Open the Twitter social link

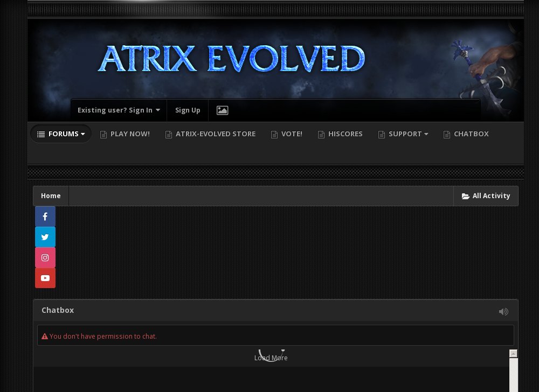click(45, 237)
